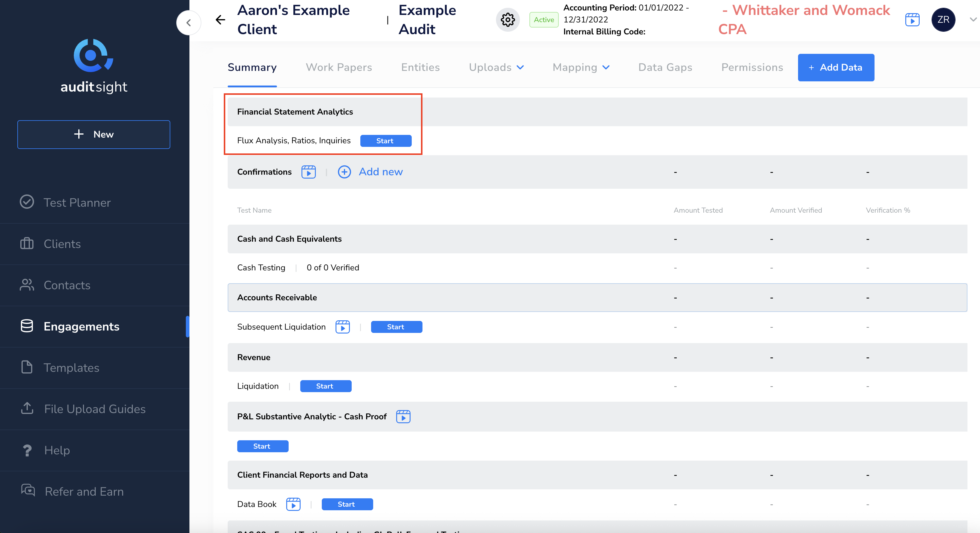This screenshot has height=533, width=980.
Task: Click the Add Data button
Action: click(836, 67)
